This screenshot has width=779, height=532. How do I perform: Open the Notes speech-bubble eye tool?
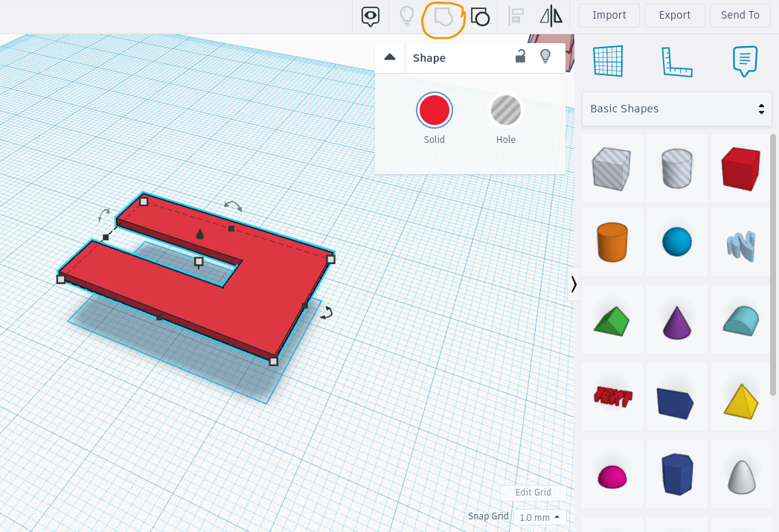pos(370,16)
